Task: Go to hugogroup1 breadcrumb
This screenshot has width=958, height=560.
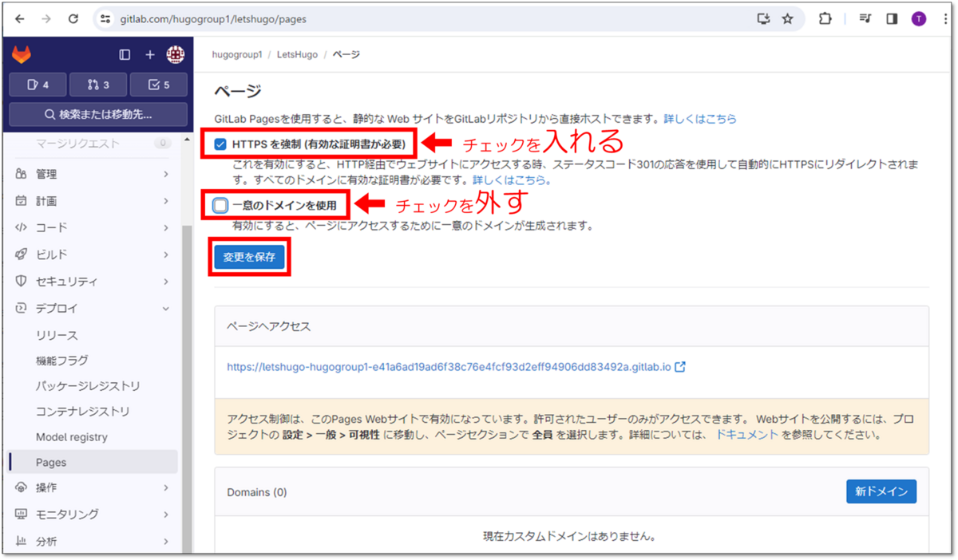Action: [237, 55]
